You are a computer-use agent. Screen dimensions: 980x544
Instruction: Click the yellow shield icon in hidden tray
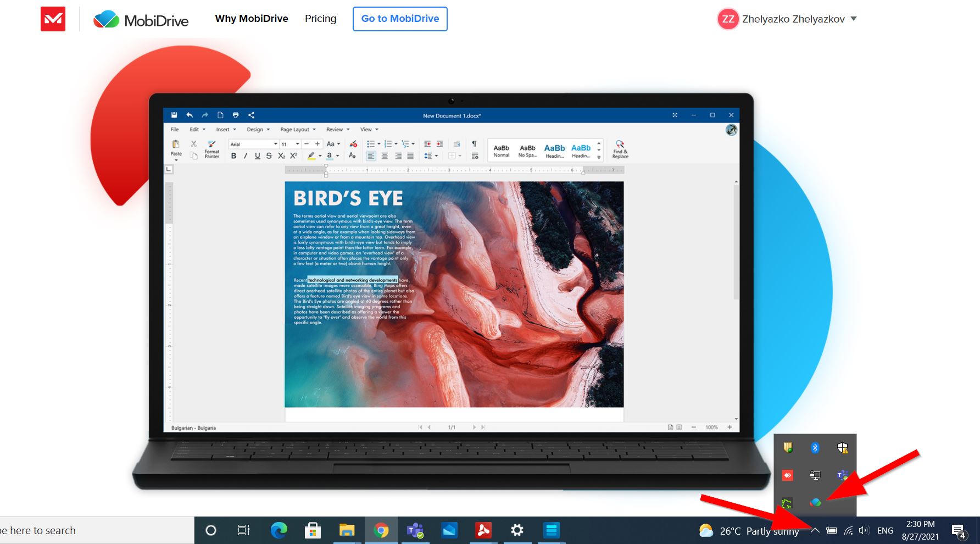point(788,448)
